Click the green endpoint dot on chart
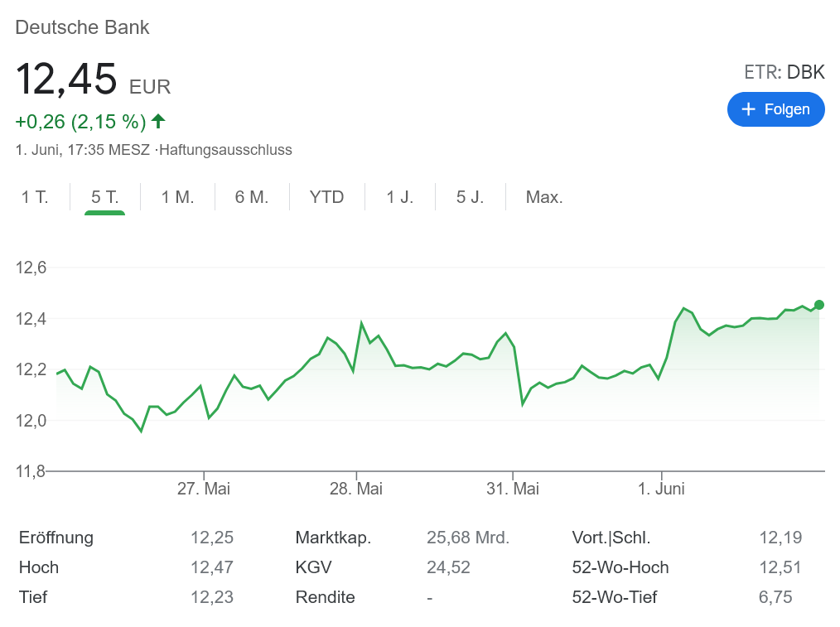Viewport: 840px width, 627px height. click(x=819, y=305)
